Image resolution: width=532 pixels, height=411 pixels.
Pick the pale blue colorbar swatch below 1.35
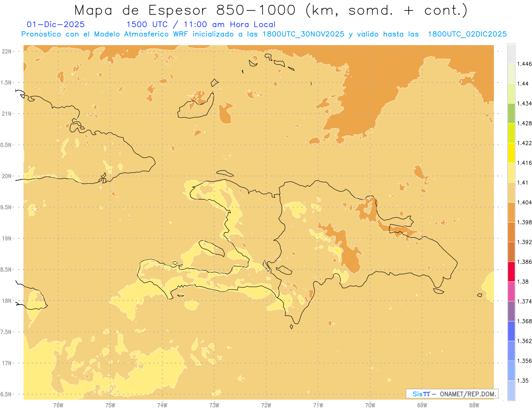click(x=511, y=391)
